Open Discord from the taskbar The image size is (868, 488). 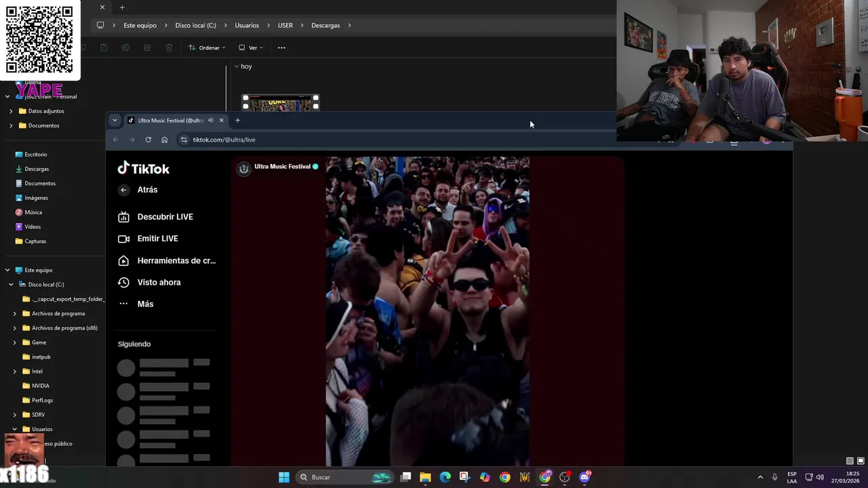585,477
